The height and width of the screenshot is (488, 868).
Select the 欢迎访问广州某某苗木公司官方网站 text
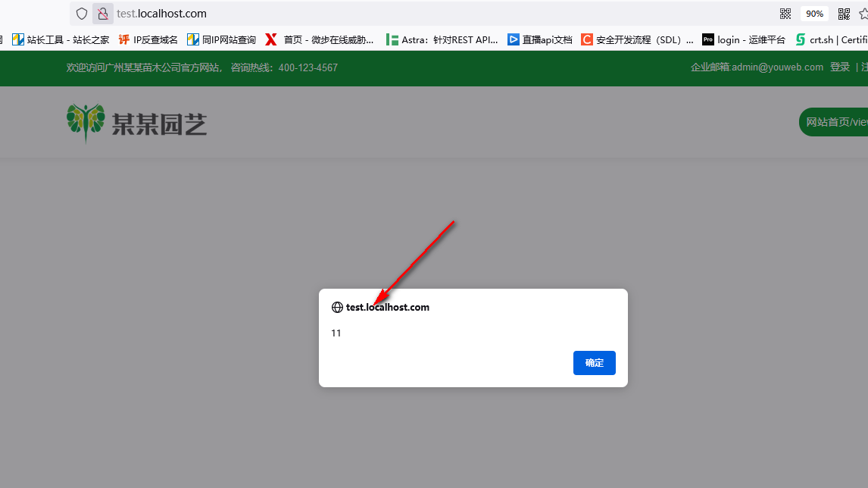(143, 67)
